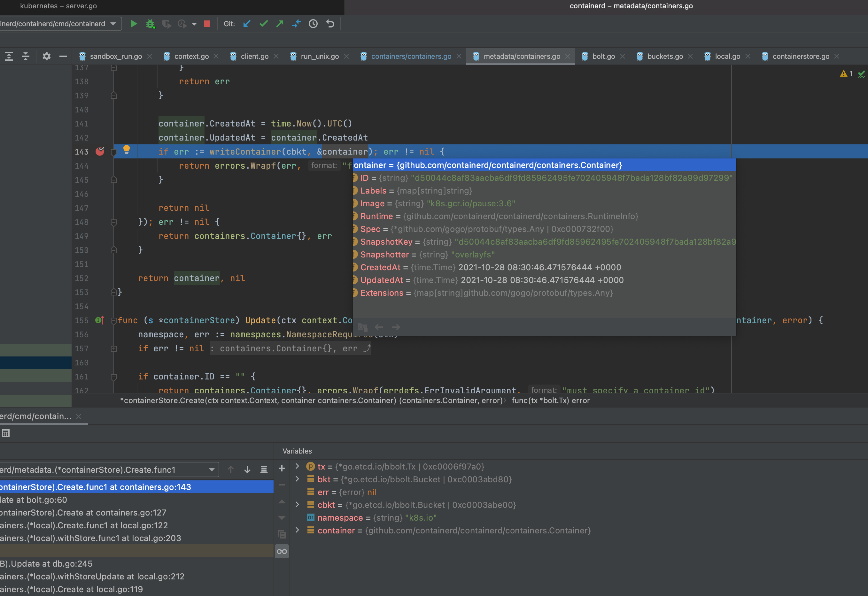Click the warning indicator in editor corner
This screenshot has height=596, width=868.
pyautogui.click(x=846, y=73)
